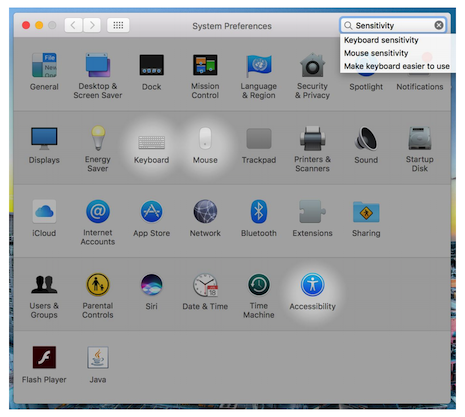Choose 'Make keyboard easier to use' suggestion
This screenshot has height=417, width=465.
coord(397,66)
